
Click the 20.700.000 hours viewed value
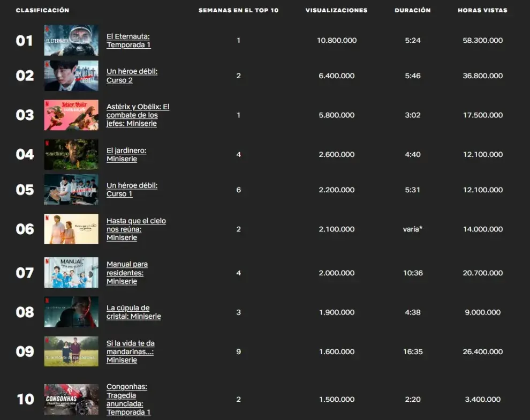tap(483, 273)
